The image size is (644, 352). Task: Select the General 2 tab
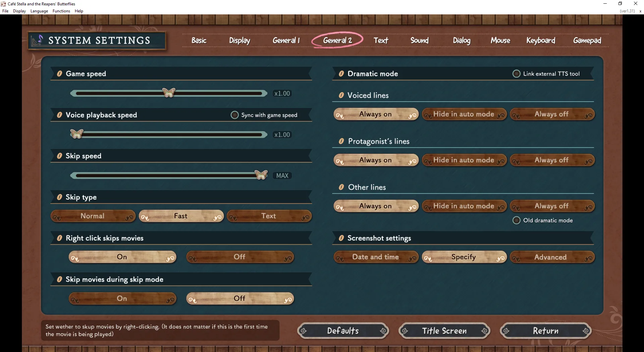[x=337, y=41]
